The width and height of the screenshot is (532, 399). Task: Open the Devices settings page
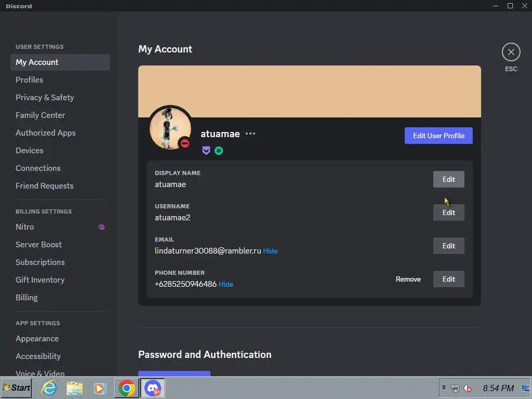(x=60, y=150)
